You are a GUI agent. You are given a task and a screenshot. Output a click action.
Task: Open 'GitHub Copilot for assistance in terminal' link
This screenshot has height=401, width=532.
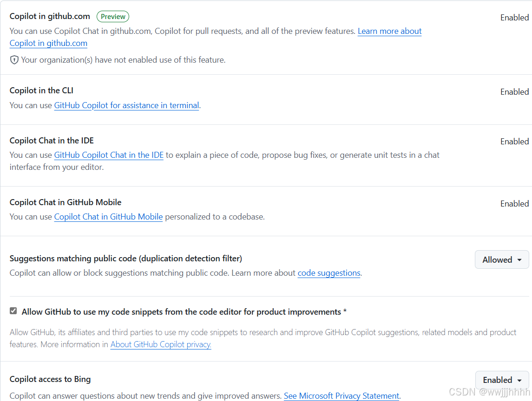coord(126,105)
